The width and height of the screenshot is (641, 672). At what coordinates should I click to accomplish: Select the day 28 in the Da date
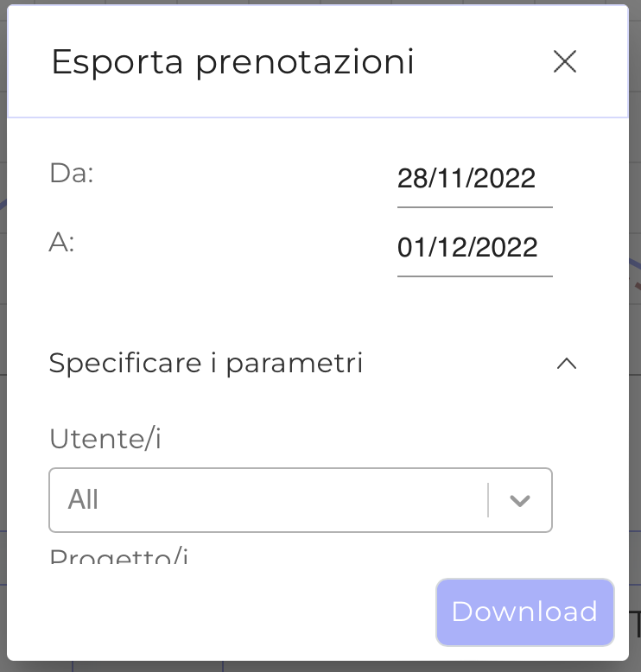coord(411,179)
